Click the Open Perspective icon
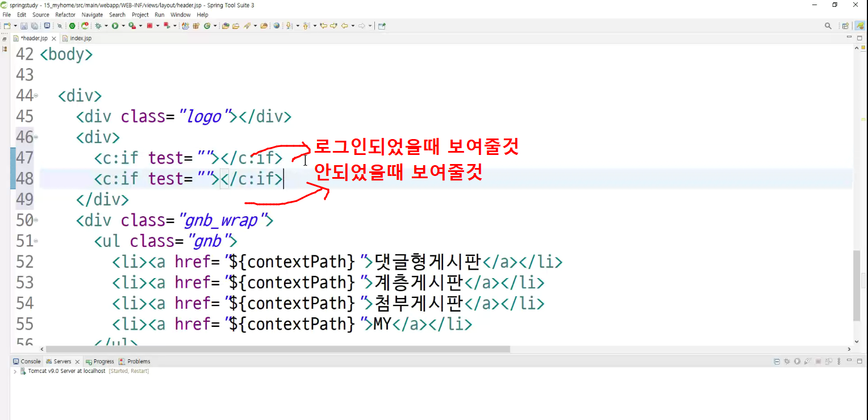Image resolution: width=868 pixels, height=420 pixels. click(845, 26)
